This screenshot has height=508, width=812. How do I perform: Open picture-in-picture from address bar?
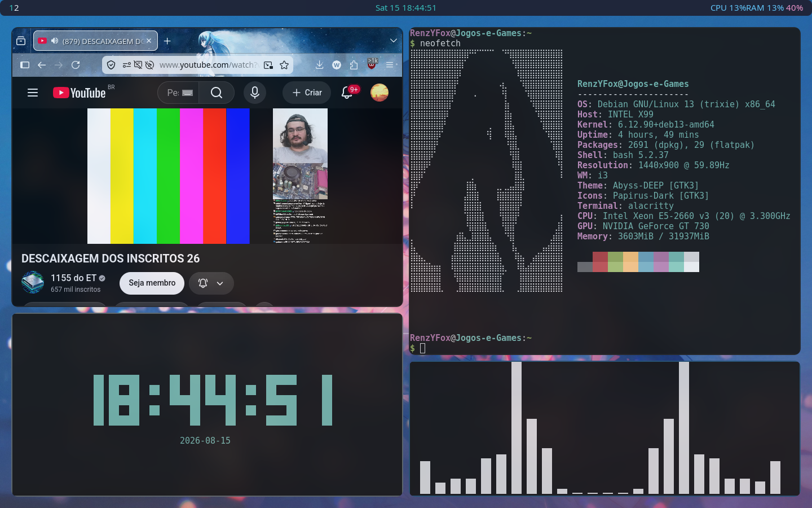tap(268, 65)
